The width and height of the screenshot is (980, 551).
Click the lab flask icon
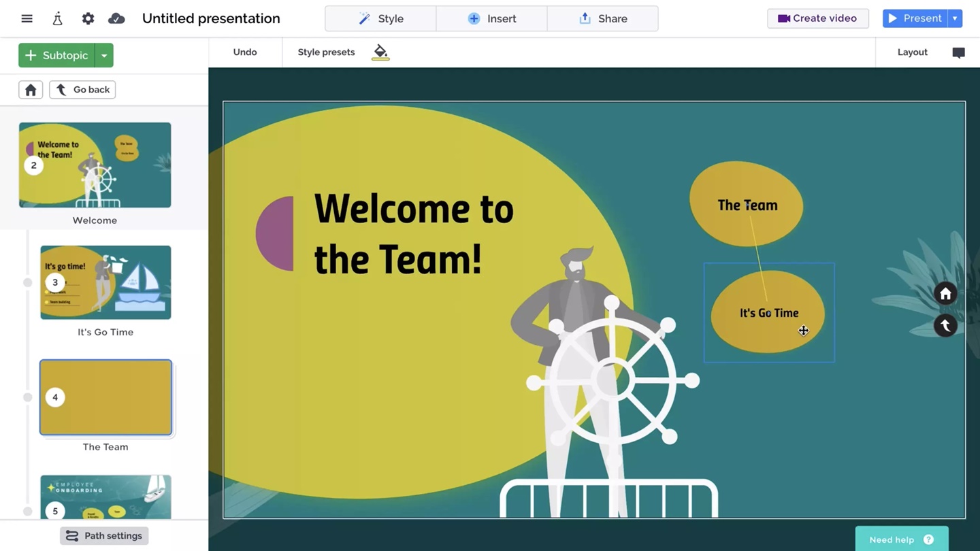(57, 18)
